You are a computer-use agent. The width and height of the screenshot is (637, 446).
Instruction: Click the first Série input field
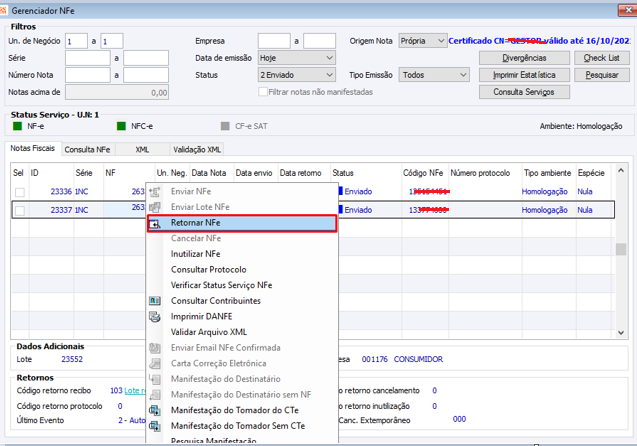(x=88, y=58)
